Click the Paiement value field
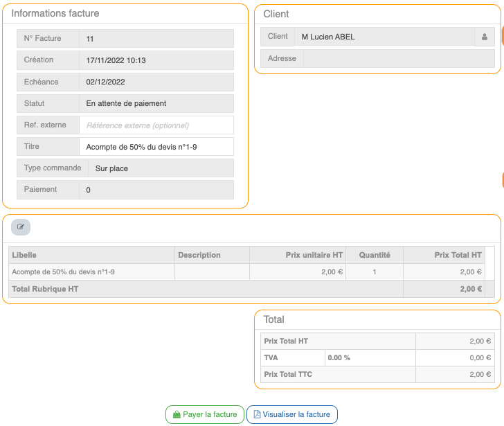This screenshot has width=504, height=426. click(x=156, y=190)
